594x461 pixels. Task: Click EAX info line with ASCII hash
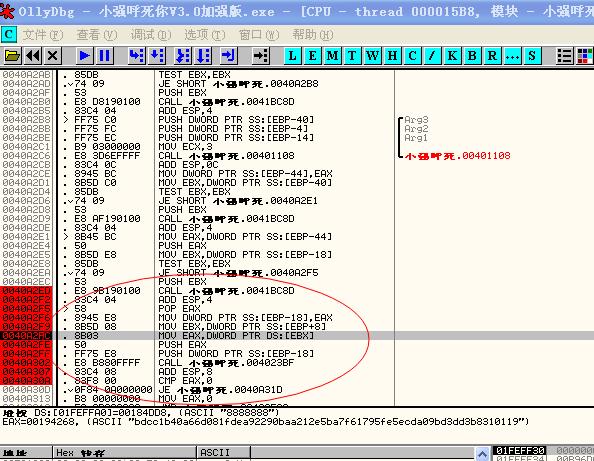[x=266, y=422]
